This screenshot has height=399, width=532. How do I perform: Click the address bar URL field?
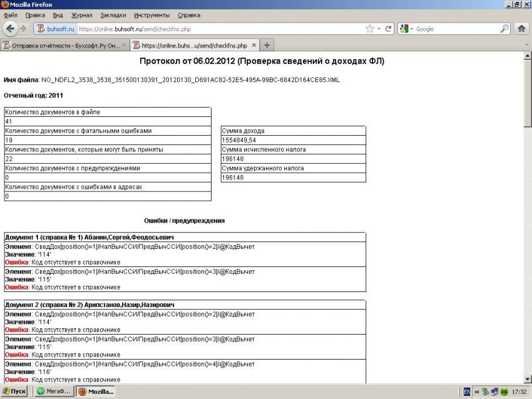219,29
